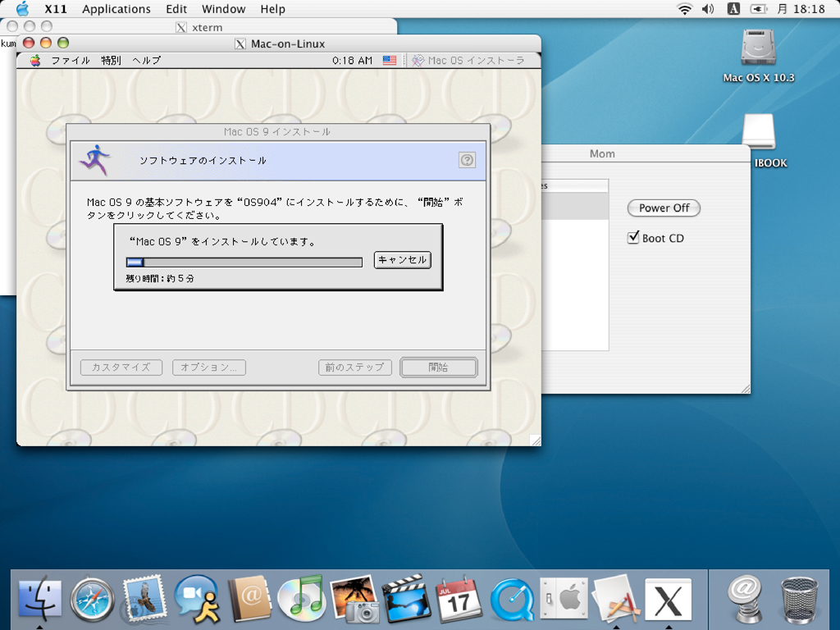Open the Mac OS 9 rainbow Apple menu
Image resolution: width=840 pixels, height=630 pixels.
click(x=35, y=60)
